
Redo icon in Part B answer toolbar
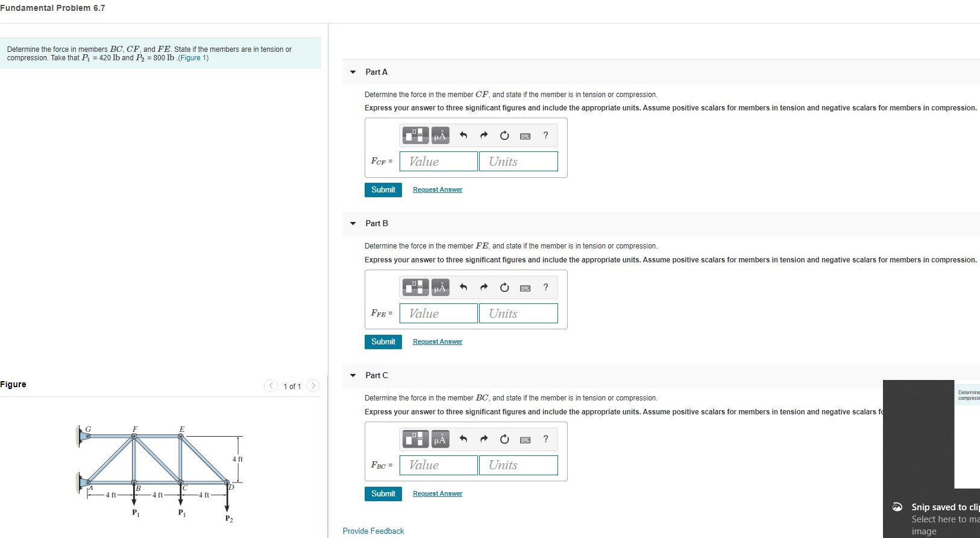tap(484, 287)
